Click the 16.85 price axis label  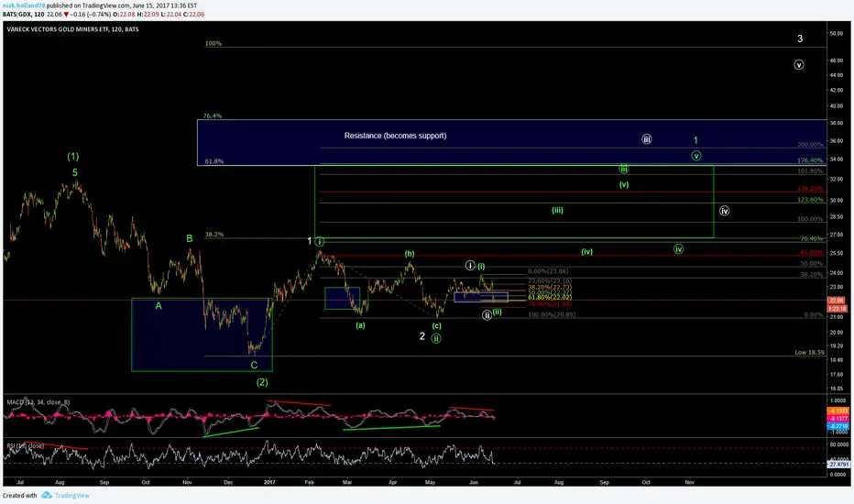[x=836, y=389]
